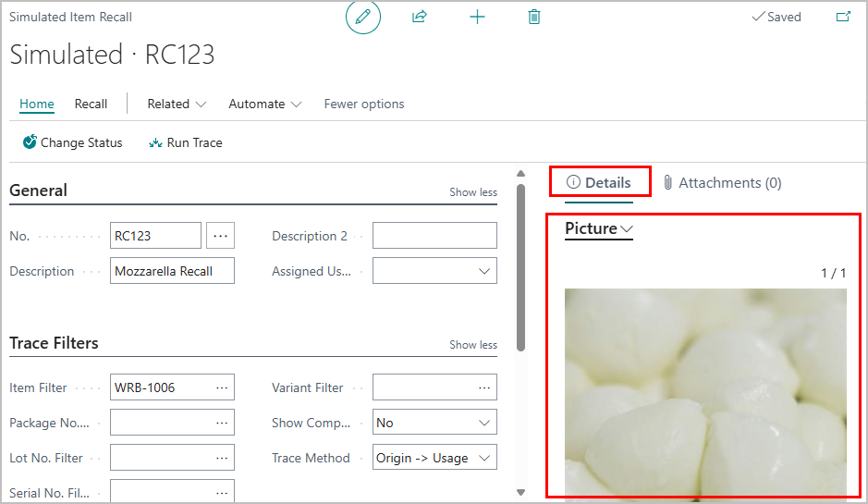This screenshot has height=504, width=868.
Task: Click the scrollbar up arrow
Action: click(521, 174)
